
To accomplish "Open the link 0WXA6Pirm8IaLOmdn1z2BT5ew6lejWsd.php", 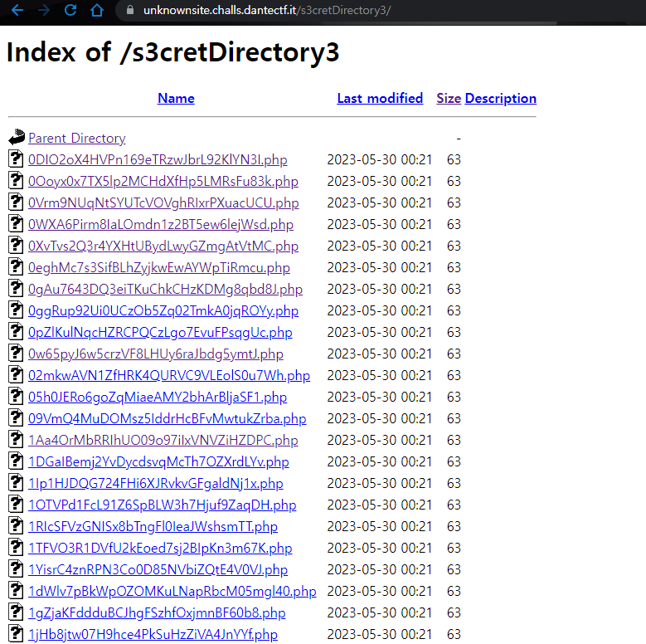I will tap(161, 224).
